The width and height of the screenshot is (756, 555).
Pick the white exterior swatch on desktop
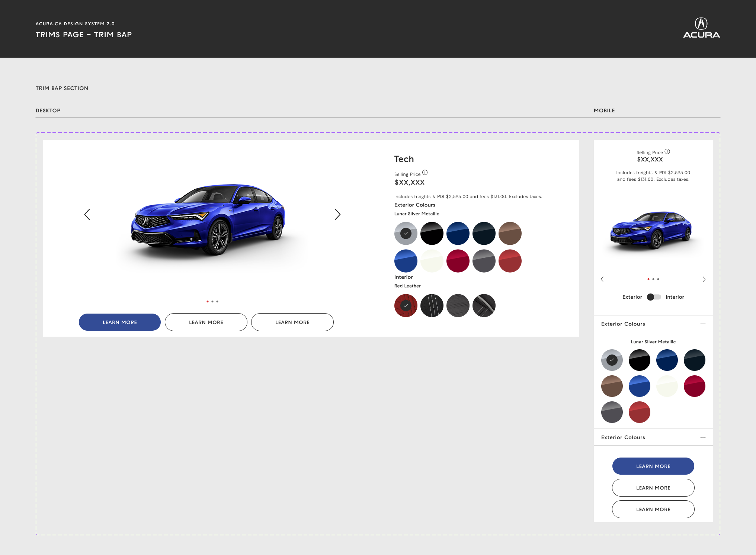pyautogui.click(x=432, y=261)
